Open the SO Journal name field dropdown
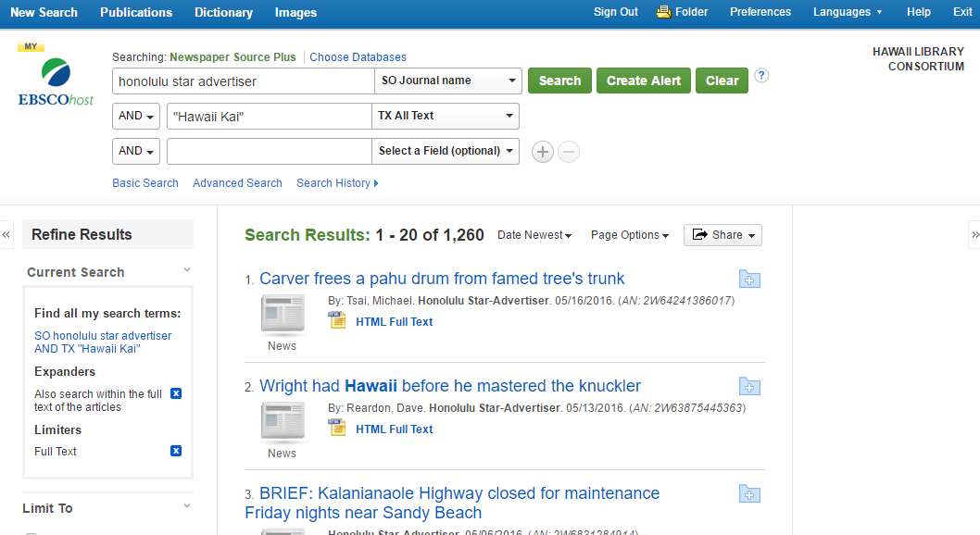The image size is (980, 535). coord(448,81)
